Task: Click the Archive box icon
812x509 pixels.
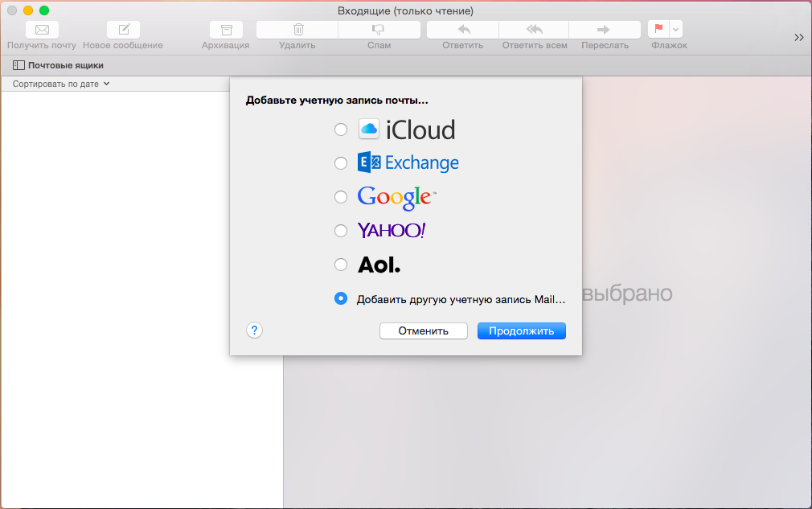Action: (x=226, y=30)
